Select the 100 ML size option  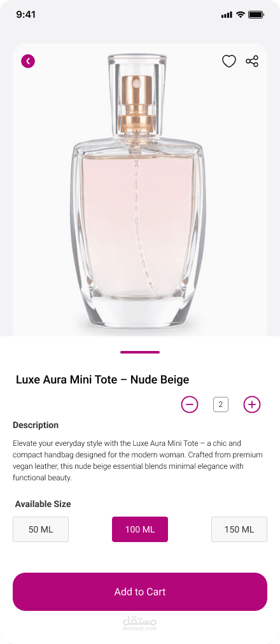click(140, 529)
